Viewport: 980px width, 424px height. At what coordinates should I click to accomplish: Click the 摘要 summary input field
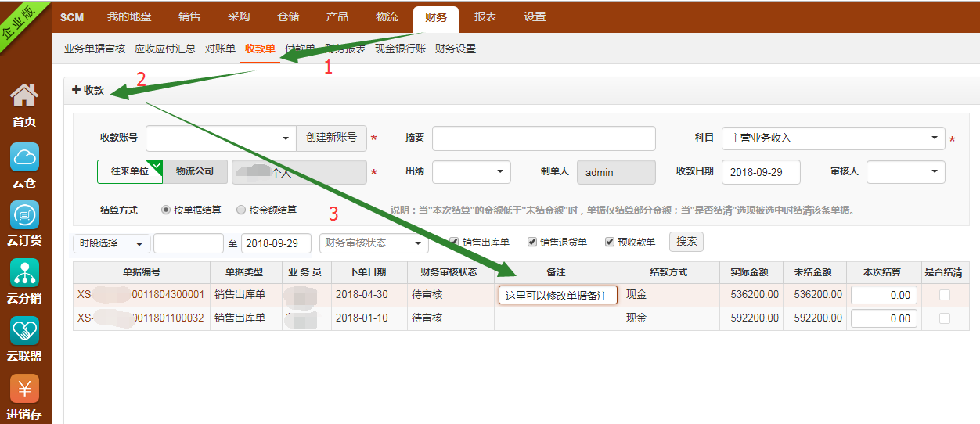543,138
